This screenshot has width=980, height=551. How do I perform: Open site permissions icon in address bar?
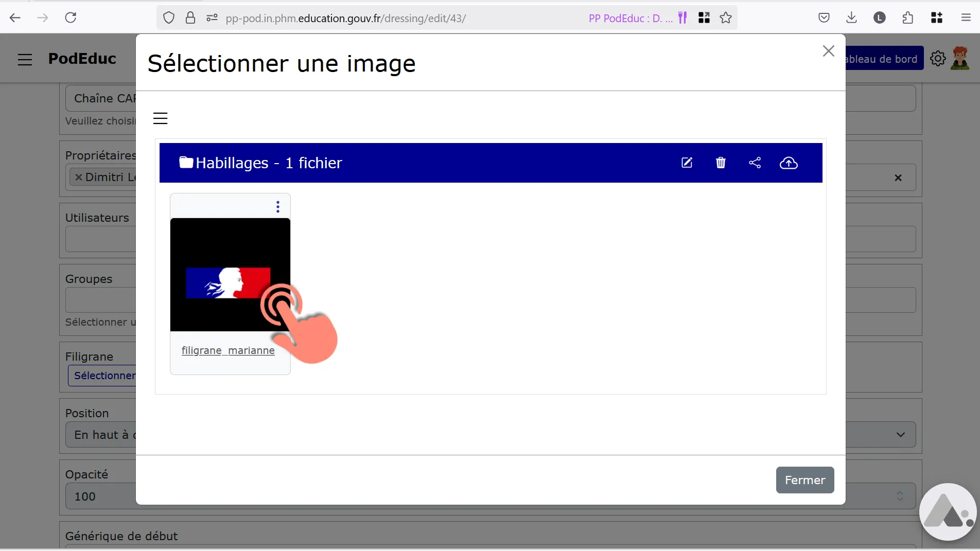(212, 18)
